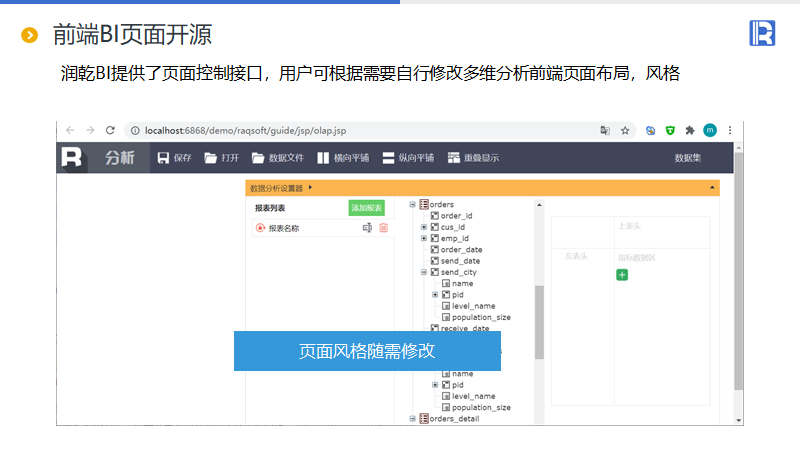Expand the pid node under send_city
This screenshot has width=800, height=450.
pos(435,294)
